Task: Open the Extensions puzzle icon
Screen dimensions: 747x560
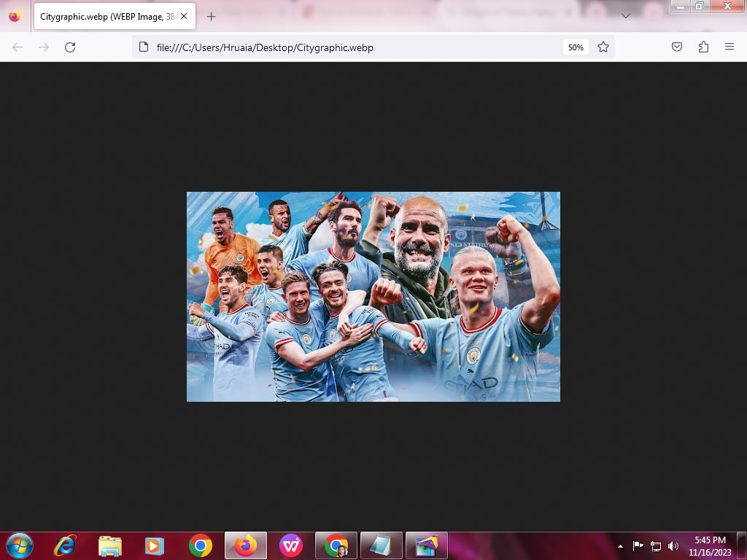Action: 703,47
